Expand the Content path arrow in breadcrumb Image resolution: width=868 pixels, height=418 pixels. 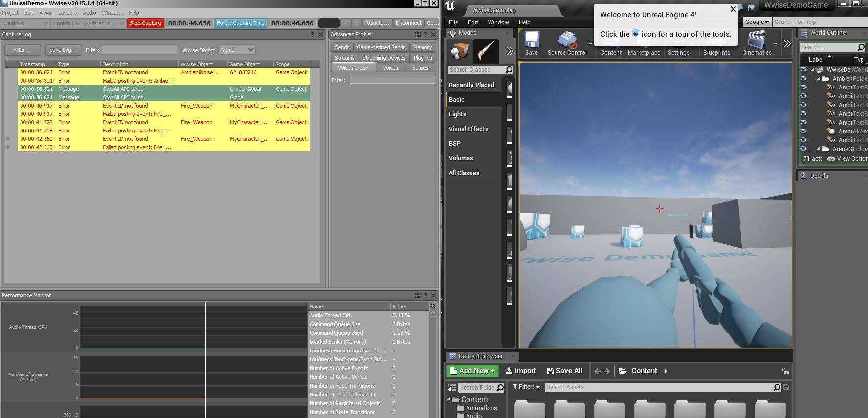tap(666, 371)
